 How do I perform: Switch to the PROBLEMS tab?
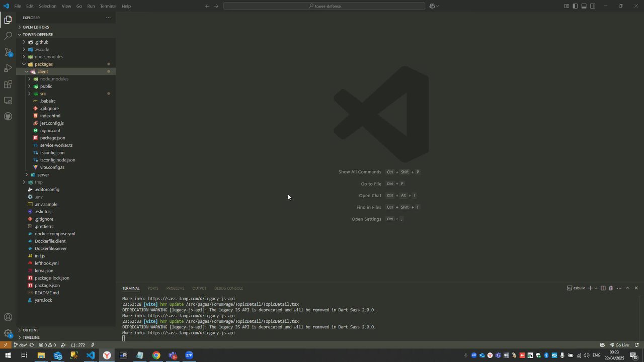[175, 288]
